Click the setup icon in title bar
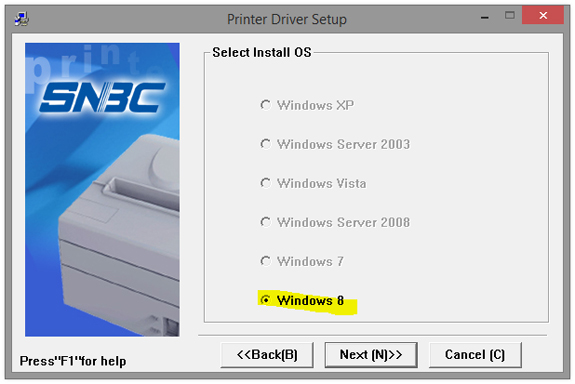 [x=22, y=18]
